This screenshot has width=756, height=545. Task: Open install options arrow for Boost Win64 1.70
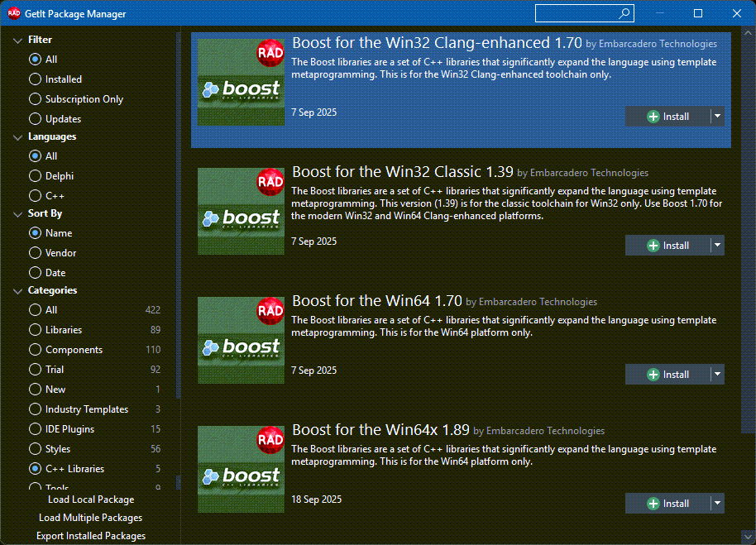click(717, 375)
